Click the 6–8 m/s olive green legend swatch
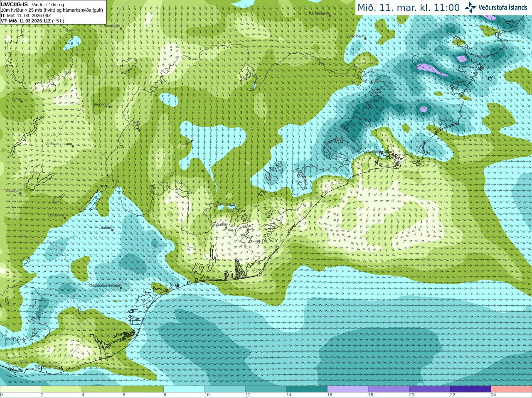Image resolution: width=532 pixels, height=398 pixels. pos(143,389)
